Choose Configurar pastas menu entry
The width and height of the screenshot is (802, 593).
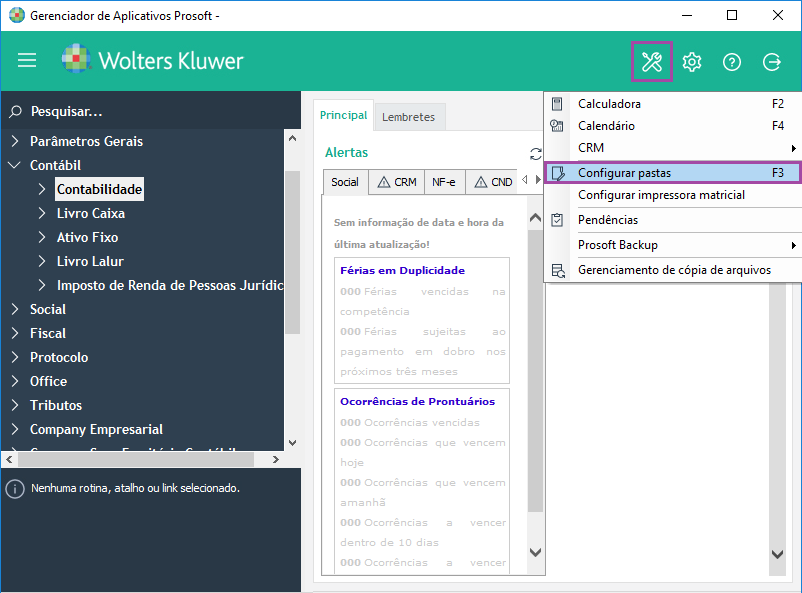[672, 173]
